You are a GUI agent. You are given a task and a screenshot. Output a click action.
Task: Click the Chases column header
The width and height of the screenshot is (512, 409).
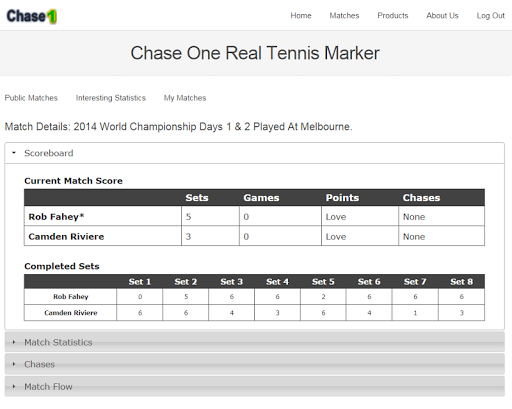coord(421,198)
